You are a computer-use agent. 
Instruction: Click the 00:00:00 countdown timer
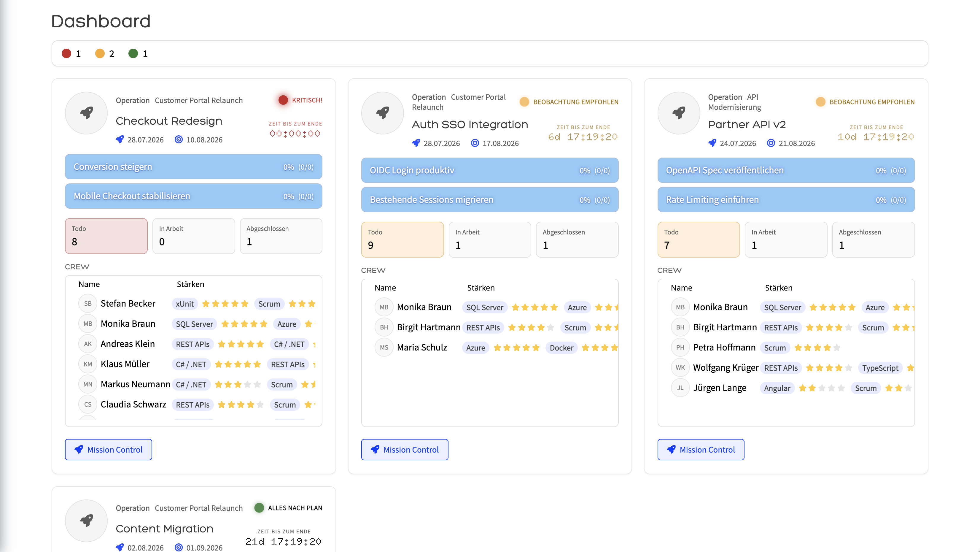click(x=295, y=134)
